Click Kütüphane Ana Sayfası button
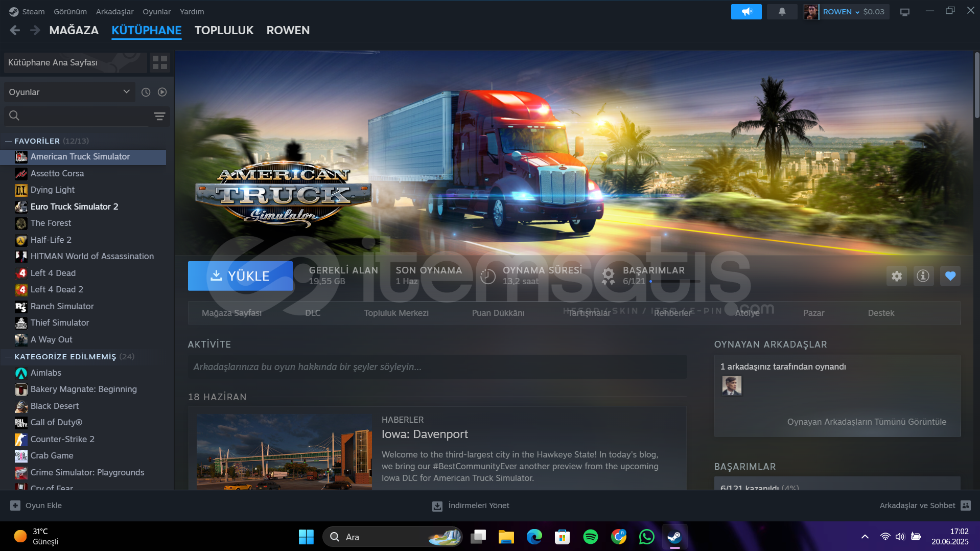980x551 pixels. 75,62
